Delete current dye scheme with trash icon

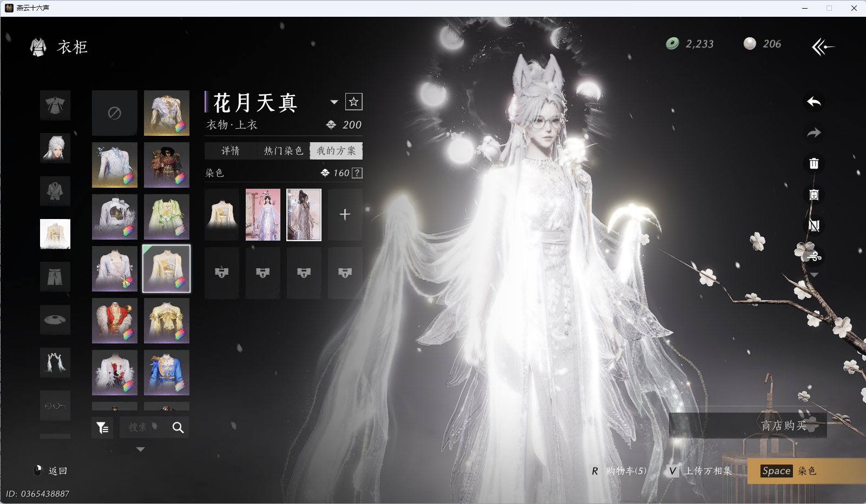(814, 163)
